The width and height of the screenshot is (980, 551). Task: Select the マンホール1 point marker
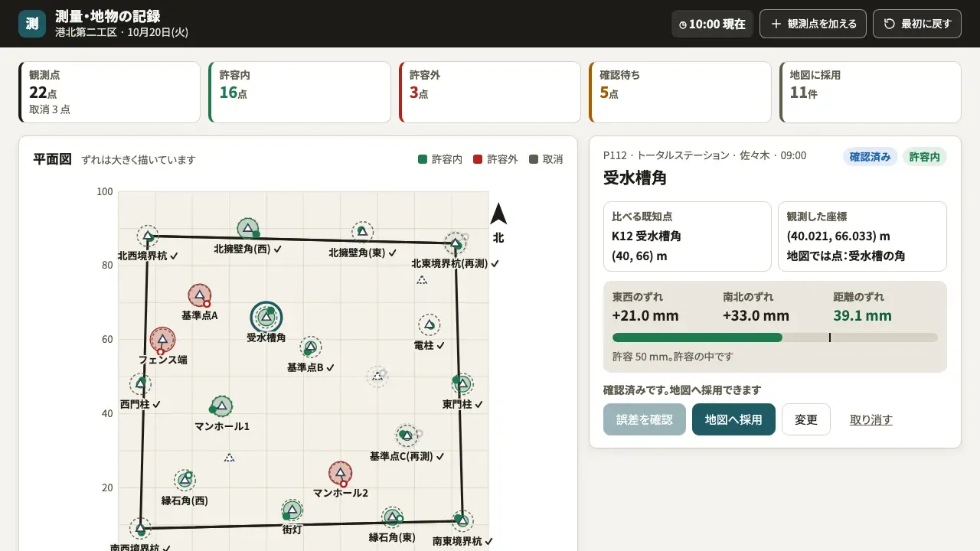(222, 406)
